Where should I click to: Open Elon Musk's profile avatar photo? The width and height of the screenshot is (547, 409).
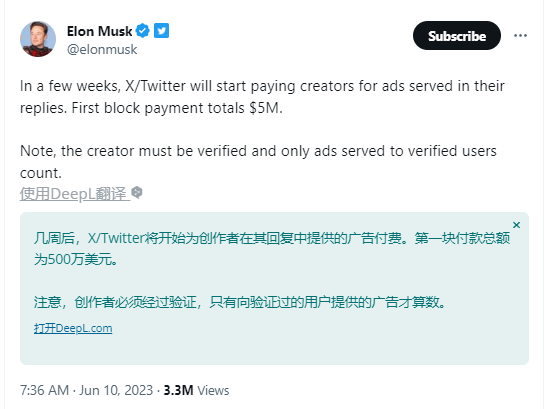(38, 39)
